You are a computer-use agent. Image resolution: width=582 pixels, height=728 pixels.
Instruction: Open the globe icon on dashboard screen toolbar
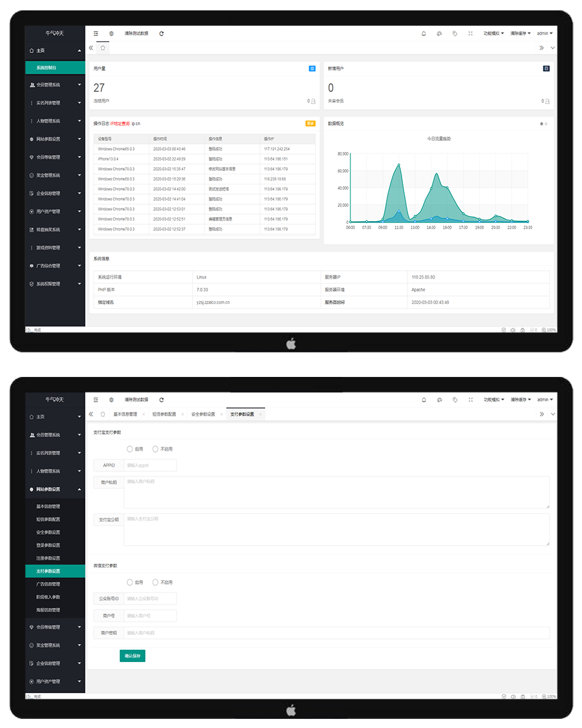[111, 34]
